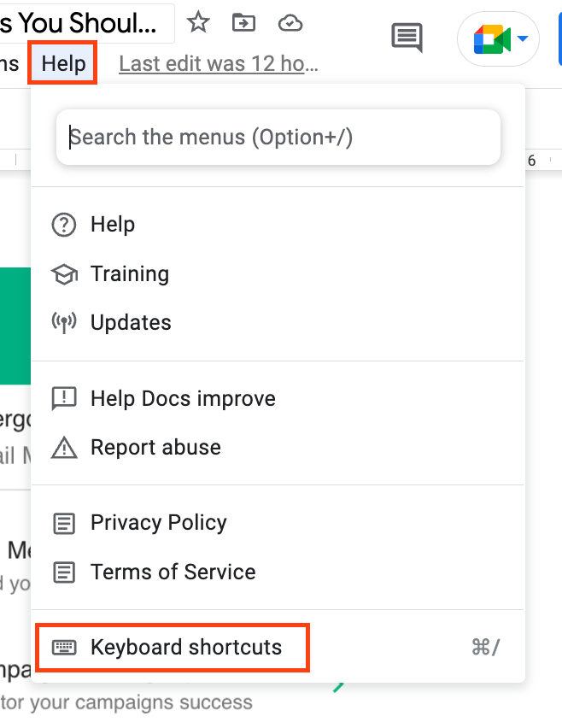
Task: Click the keyboard icon beside Keyboard shortcuts
Action: point(64,647)
